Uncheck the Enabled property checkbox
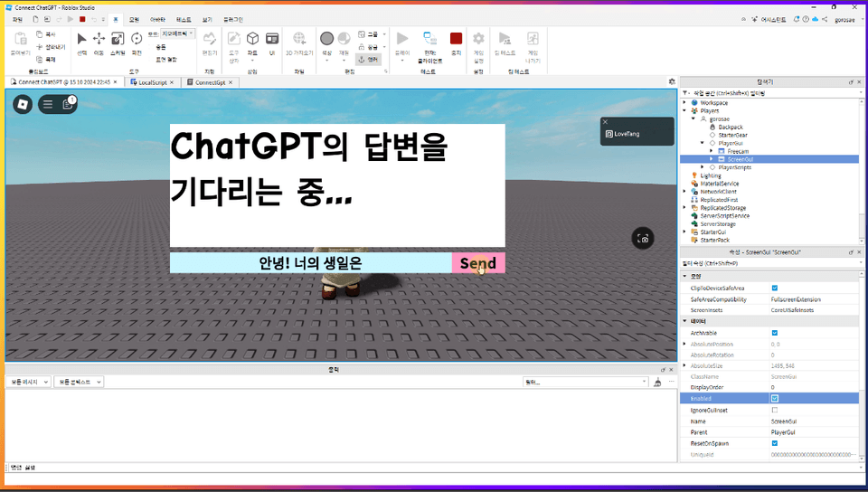Image resolution: width=868 pixels, height=492 pixels. click(x=775, y=399)
